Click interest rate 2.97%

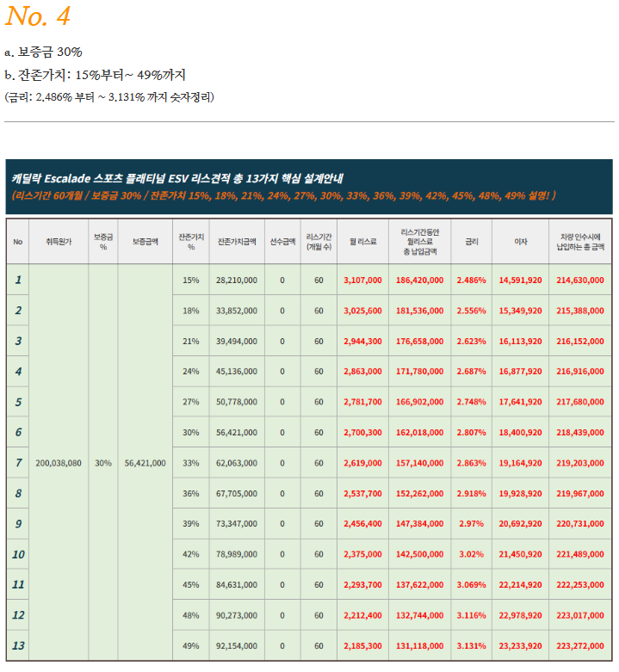tap(471, 524)
